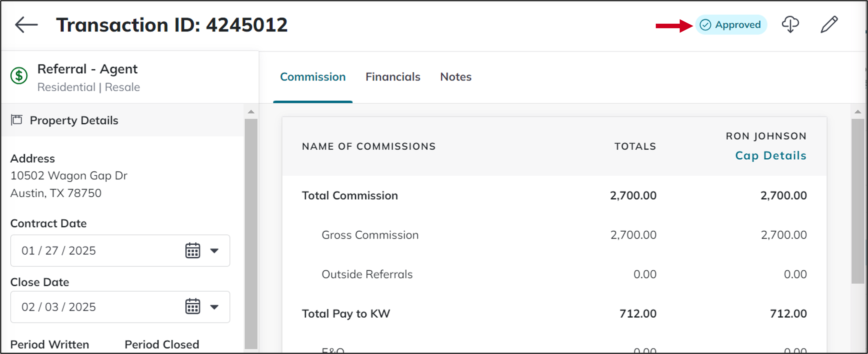Switch to the Financials tab

(x=393, y=77)
